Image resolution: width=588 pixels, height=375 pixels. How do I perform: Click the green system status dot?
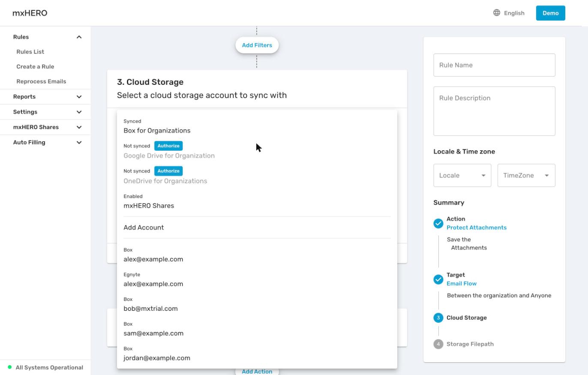click(x=10, y=367)
